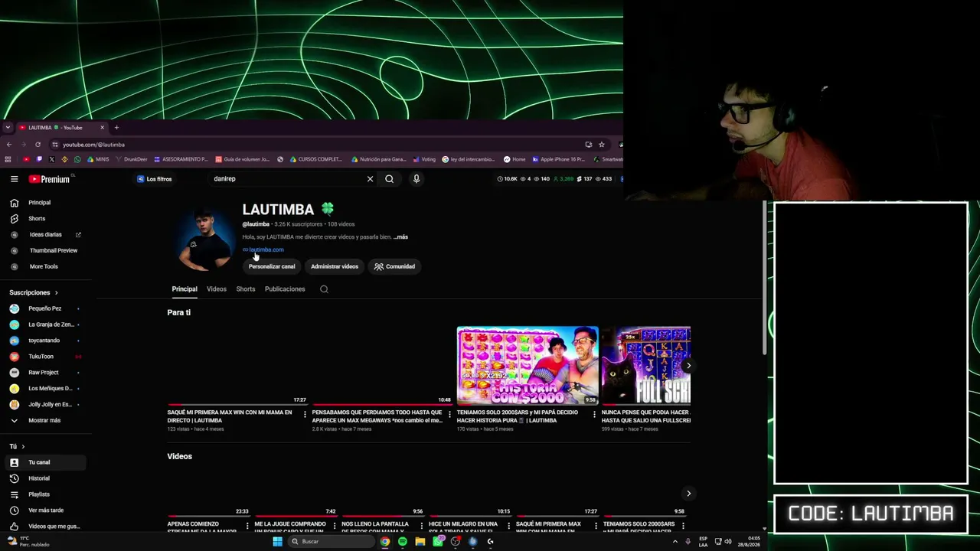This screenshot has width=980, height=551.
Task: Open Ideas diarias in the sidebar
Action: tap(46, 235)
